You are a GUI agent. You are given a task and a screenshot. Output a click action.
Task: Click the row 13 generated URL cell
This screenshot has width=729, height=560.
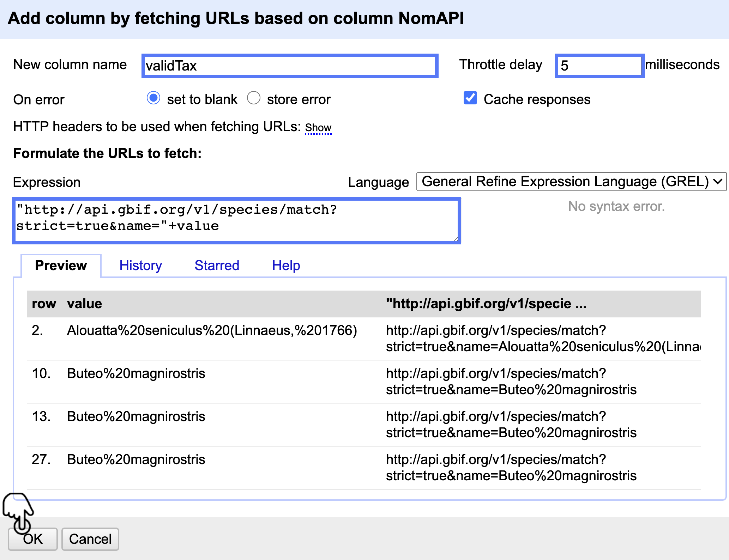511,425
